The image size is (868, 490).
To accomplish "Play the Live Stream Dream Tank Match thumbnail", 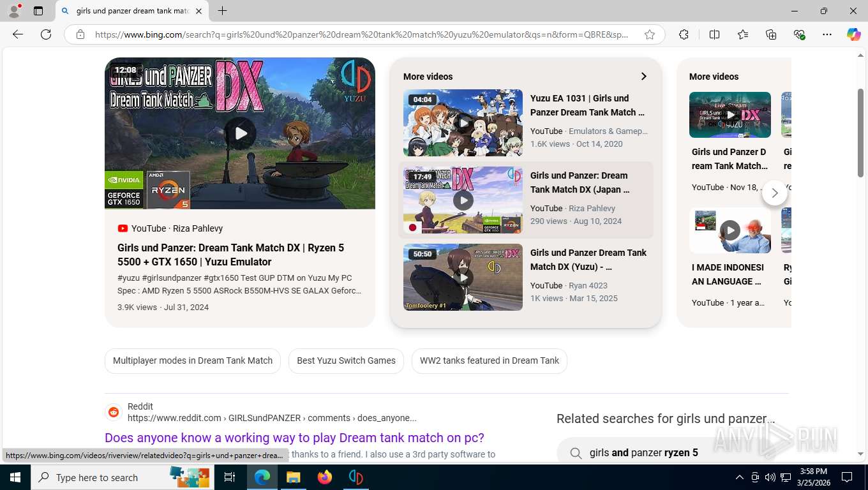I will (x=730, y=115).
